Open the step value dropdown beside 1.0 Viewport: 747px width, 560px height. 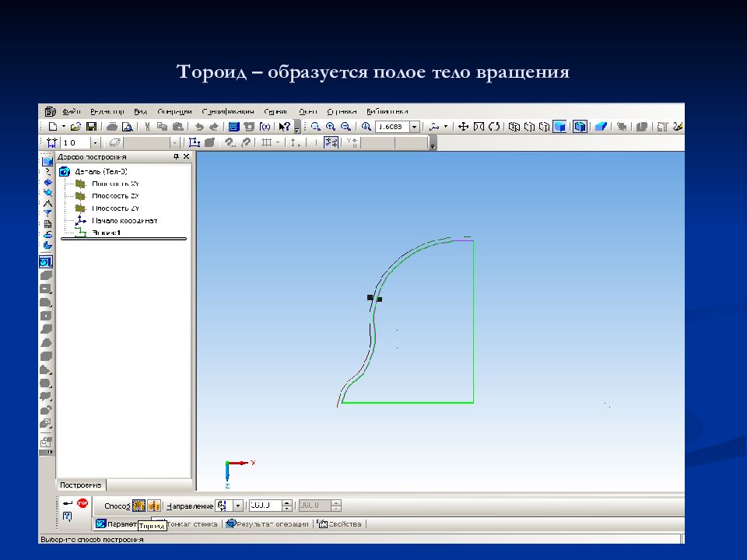(x=95, y=142)
